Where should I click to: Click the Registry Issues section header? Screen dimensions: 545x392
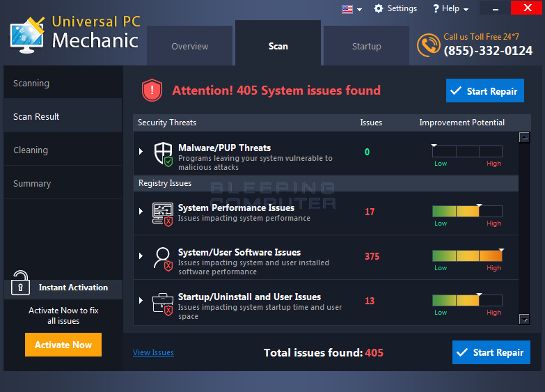coord(326,183)
